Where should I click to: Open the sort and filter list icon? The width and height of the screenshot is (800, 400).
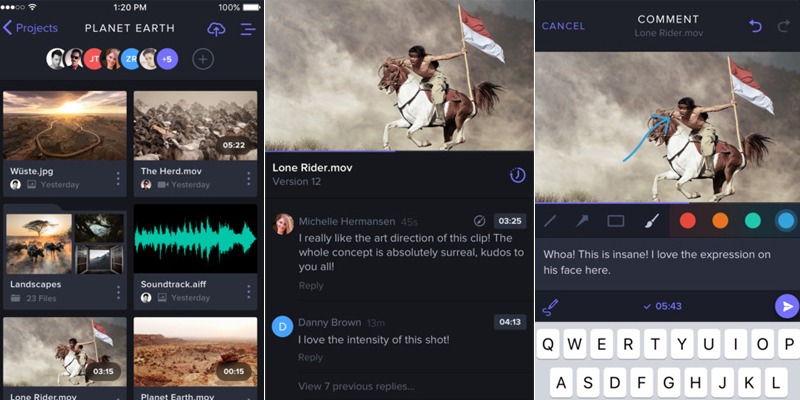[247, 29]
